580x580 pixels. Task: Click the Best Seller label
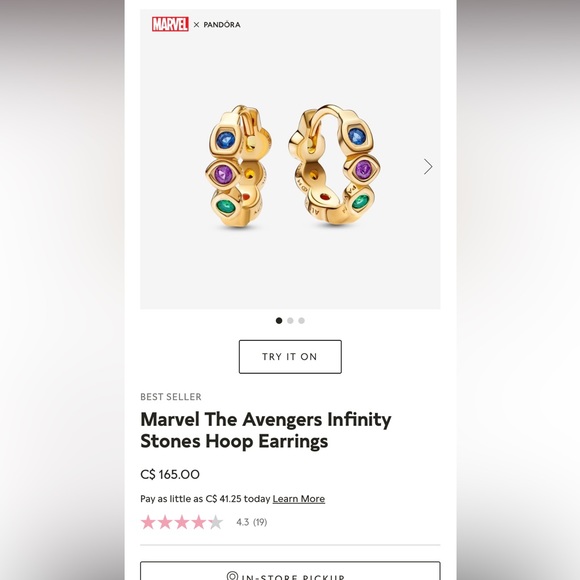pyautogui.click(x=171, y=397)
